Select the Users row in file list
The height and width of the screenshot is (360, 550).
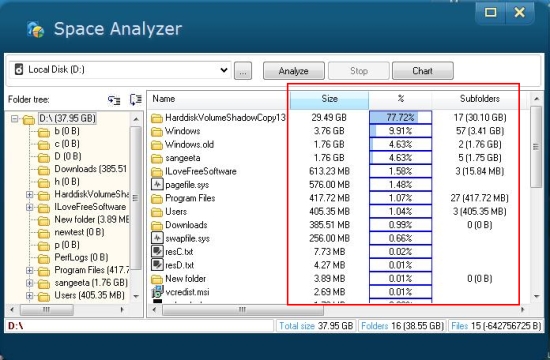pos(337,212)
